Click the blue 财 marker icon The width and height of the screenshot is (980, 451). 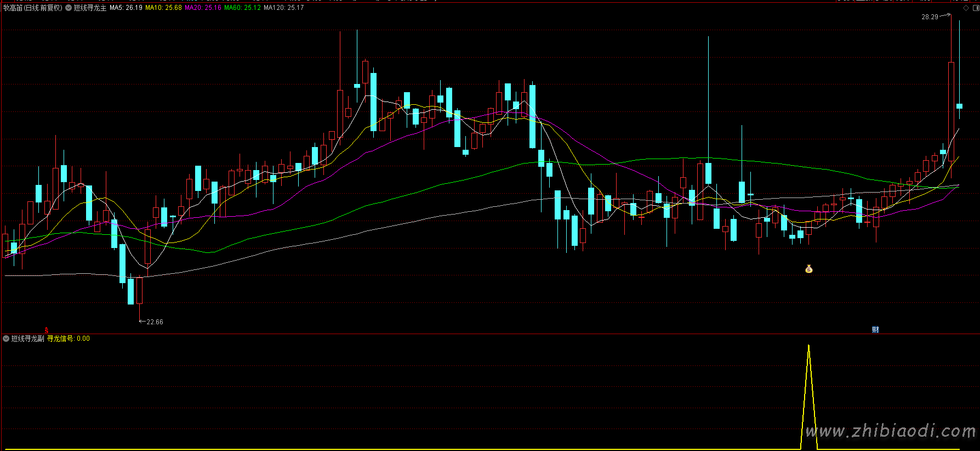(875, 330)
